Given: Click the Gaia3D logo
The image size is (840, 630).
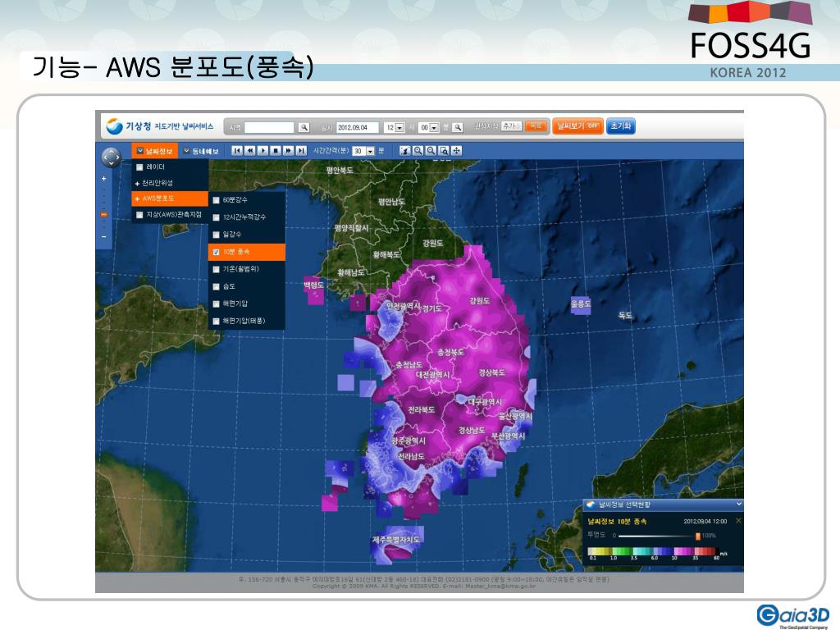Looking at the screenshot, I should coord(793,616).
